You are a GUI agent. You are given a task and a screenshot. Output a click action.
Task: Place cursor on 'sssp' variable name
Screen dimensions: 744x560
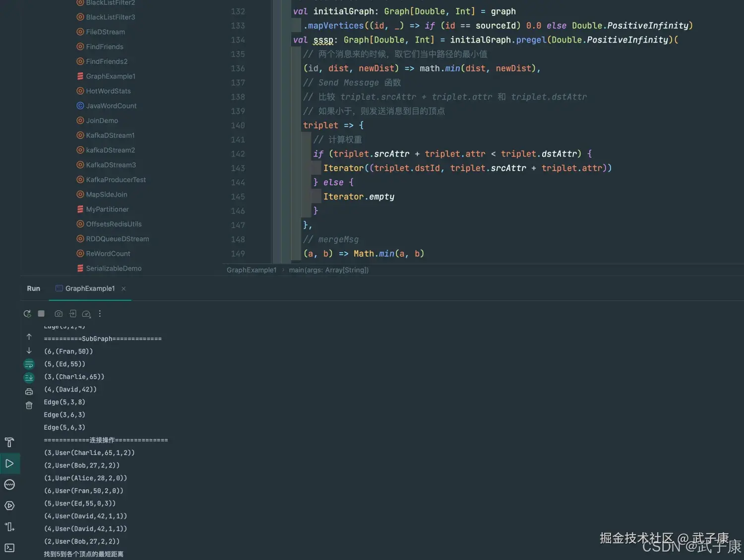pos(323,40)
